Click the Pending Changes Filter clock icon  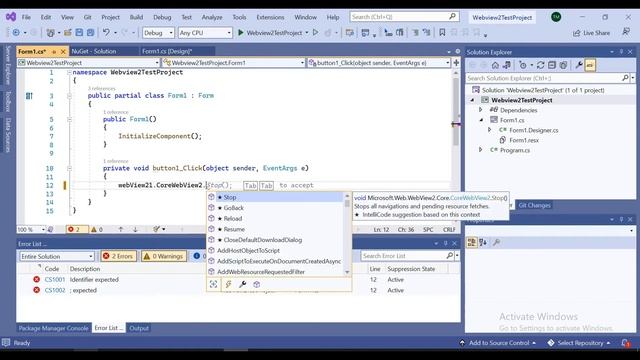click(x=522, y=65)
